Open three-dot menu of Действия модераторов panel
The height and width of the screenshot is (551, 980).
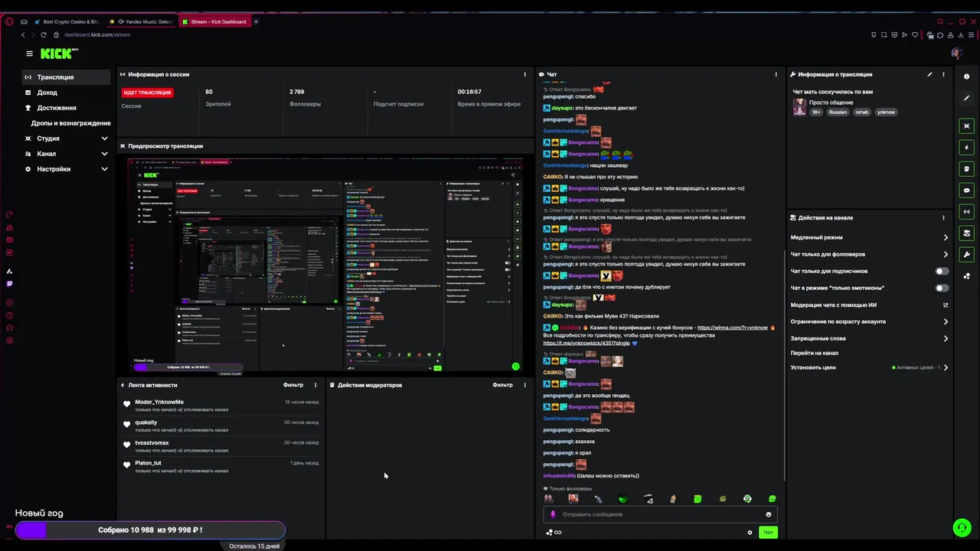tap(524, 385)
